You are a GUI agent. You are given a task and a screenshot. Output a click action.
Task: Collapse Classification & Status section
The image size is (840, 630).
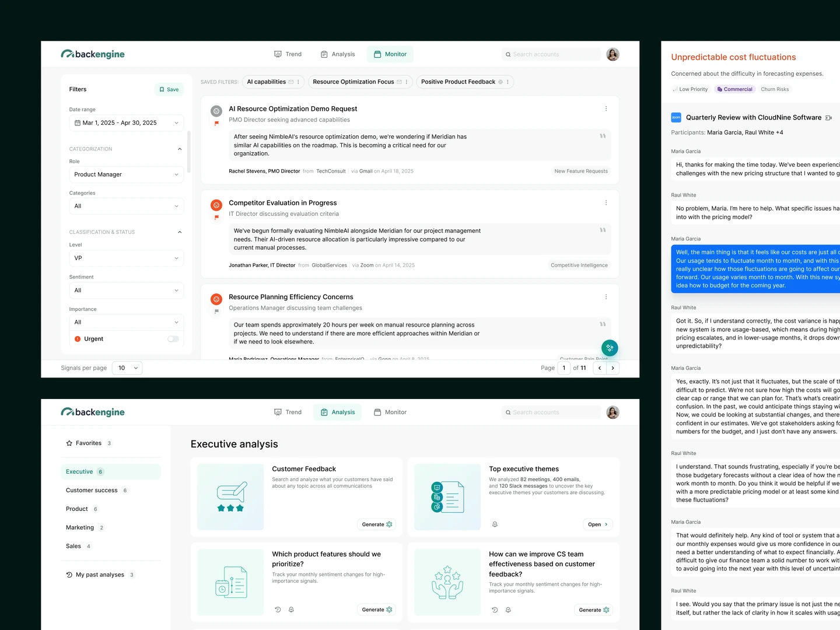click(x=180, y=232)
